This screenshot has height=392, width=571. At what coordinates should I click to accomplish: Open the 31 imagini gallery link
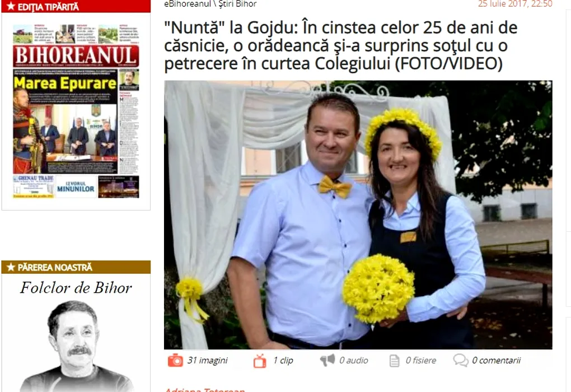point(207,360)
